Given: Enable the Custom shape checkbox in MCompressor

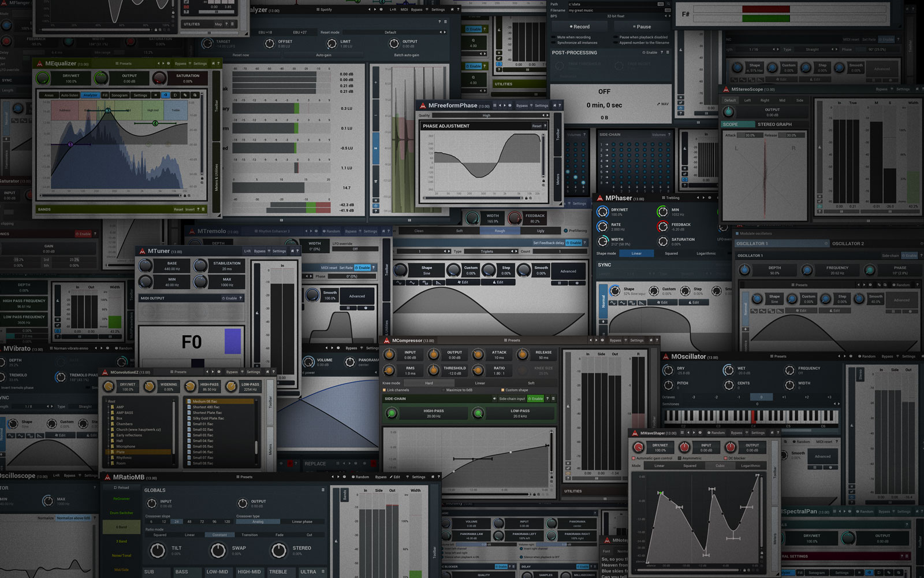Looking at the screenshot, I should point(502,390).
